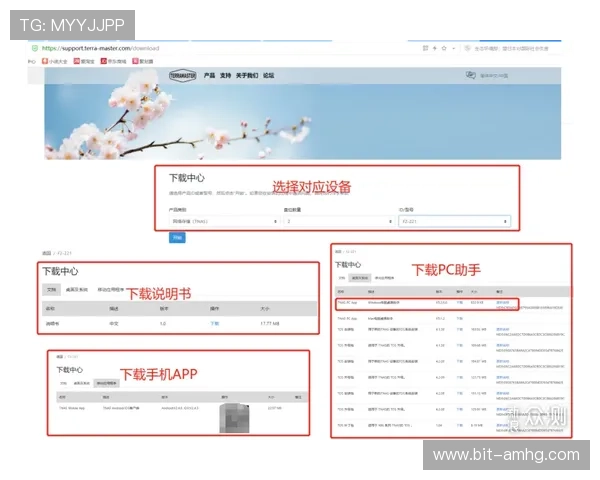Open the 爱淘宝 bookmark
The image size is (600, 480).
tap(84, 61)
